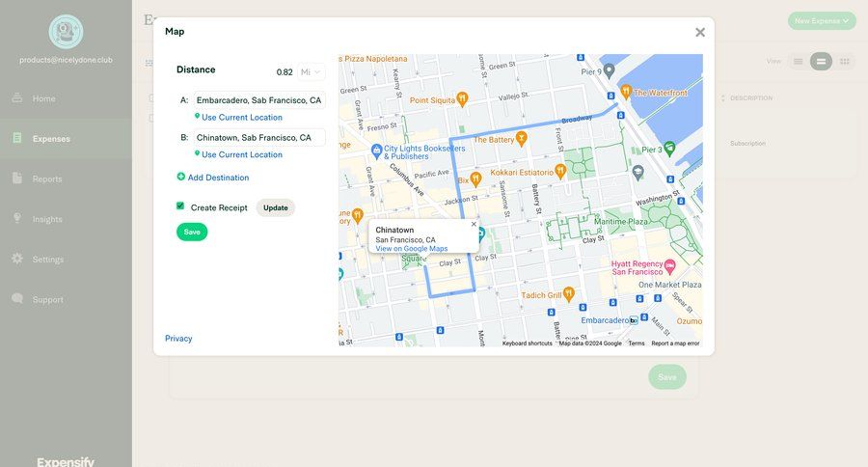Go to Reports in the sidebar
This screenshot has height=467, width=868.
pos(46,179)
